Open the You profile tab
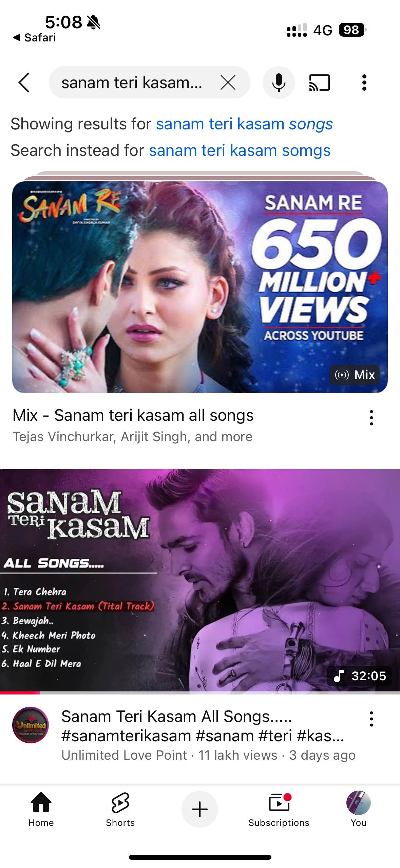400x868 pixels. [359, 810]
